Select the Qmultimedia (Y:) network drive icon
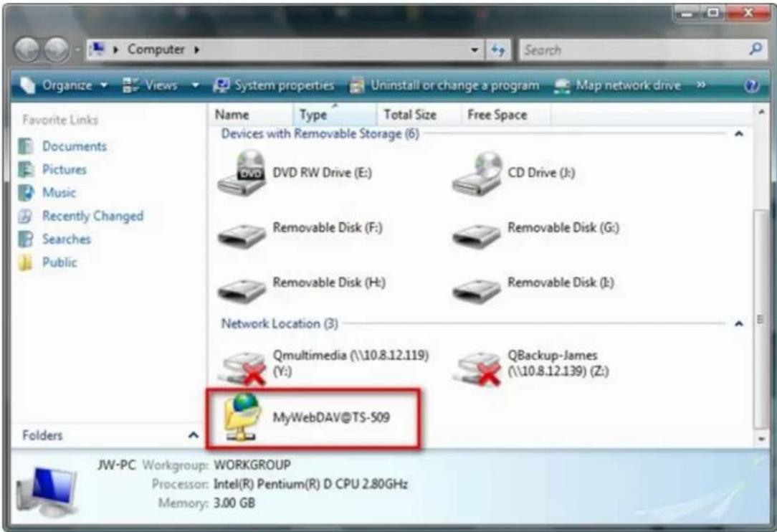This screenshot has height=532, width=777. click(244, 367)
